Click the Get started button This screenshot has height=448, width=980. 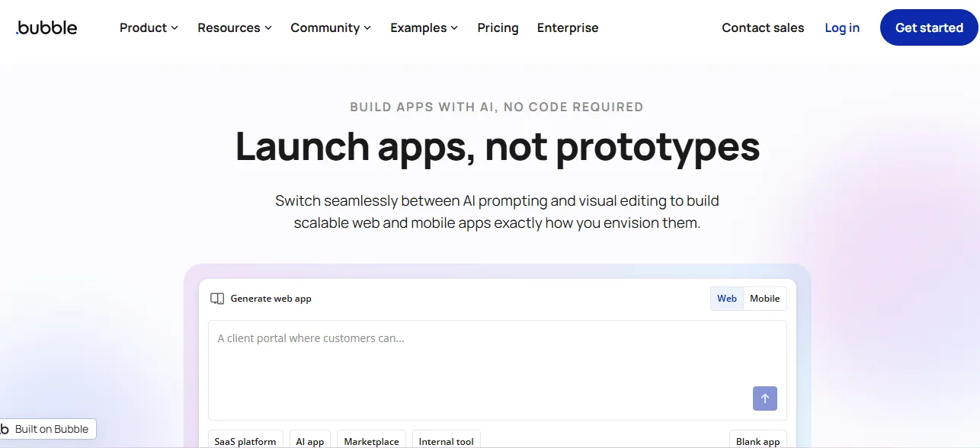point(929,27)
